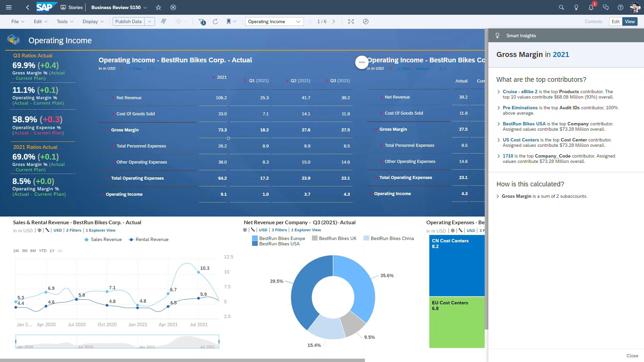Open user profile avatar
644x362 pixels.
(635, 7)
